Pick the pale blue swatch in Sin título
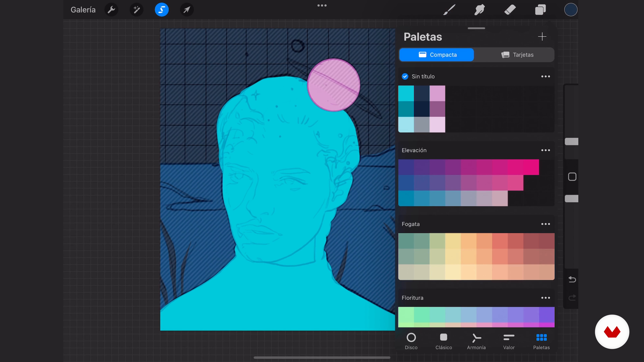Viewport: 644px width, 362px height. click(406, 124)
